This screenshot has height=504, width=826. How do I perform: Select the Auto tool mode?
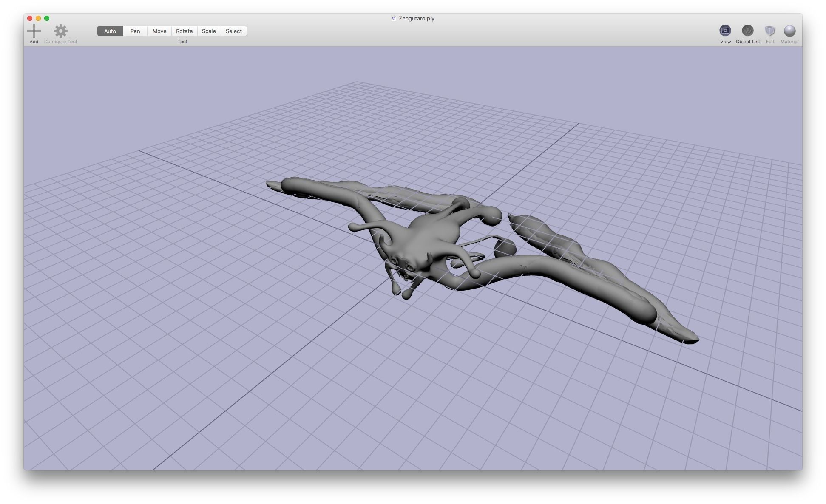point(110,31)
